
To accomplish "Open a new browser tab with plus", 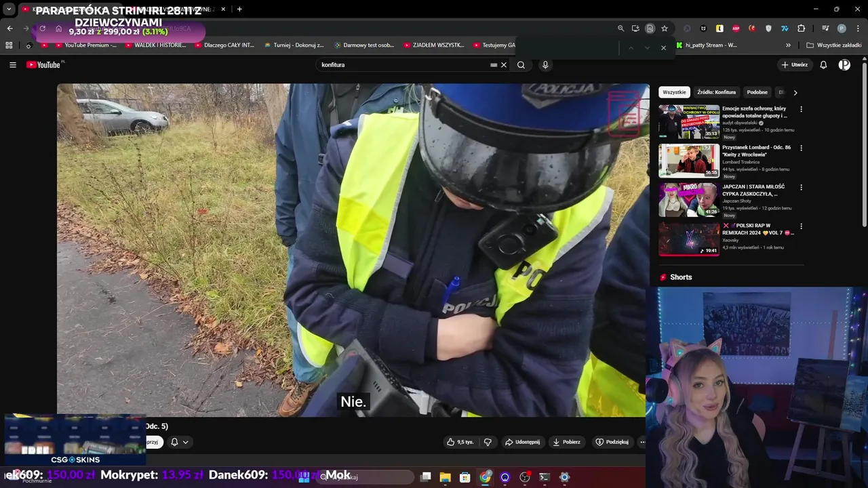I will [x=239, y=9].
